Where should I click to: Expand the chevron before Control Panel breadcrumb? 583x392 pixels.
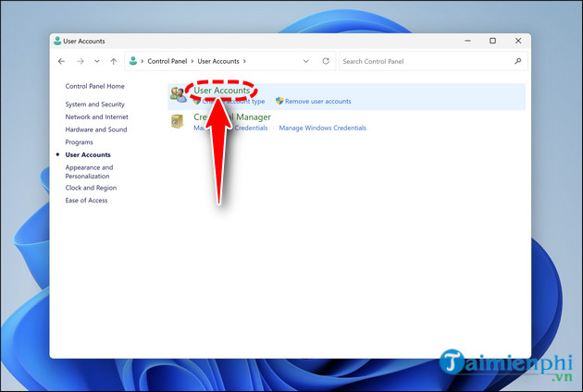[142, 61]
